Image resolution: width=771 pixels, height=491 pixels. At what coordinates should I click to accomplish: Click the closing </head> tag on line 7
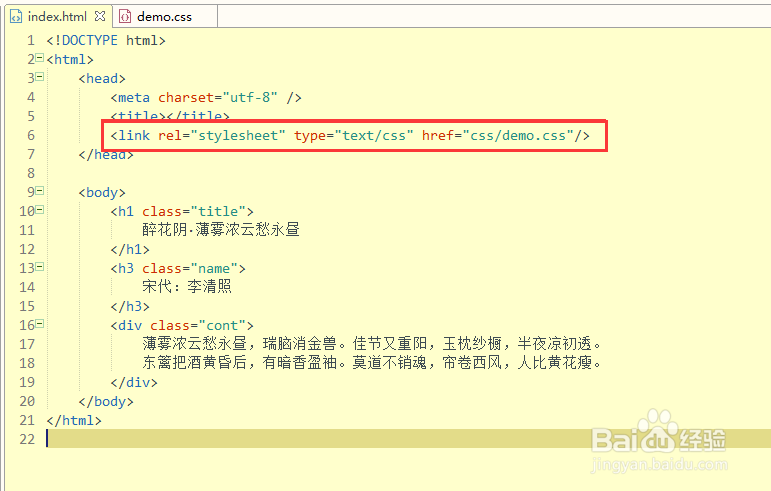(106, 154)
